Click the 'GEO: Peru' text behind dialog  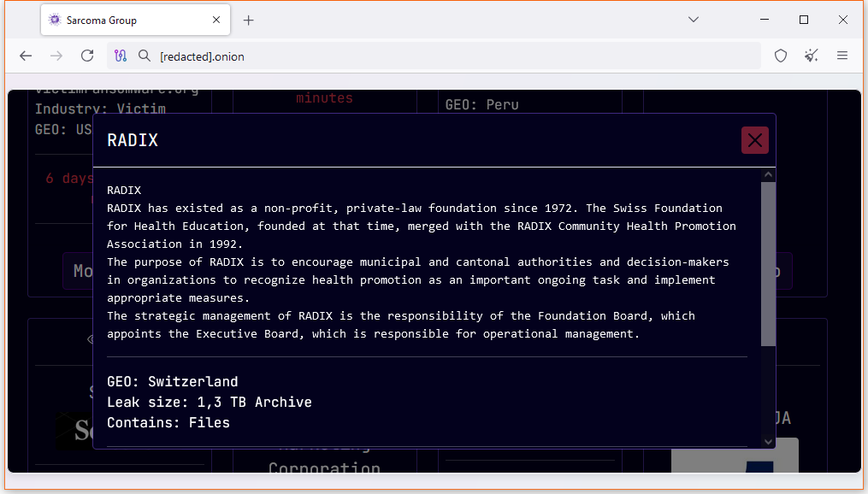[x=481, y=104]
